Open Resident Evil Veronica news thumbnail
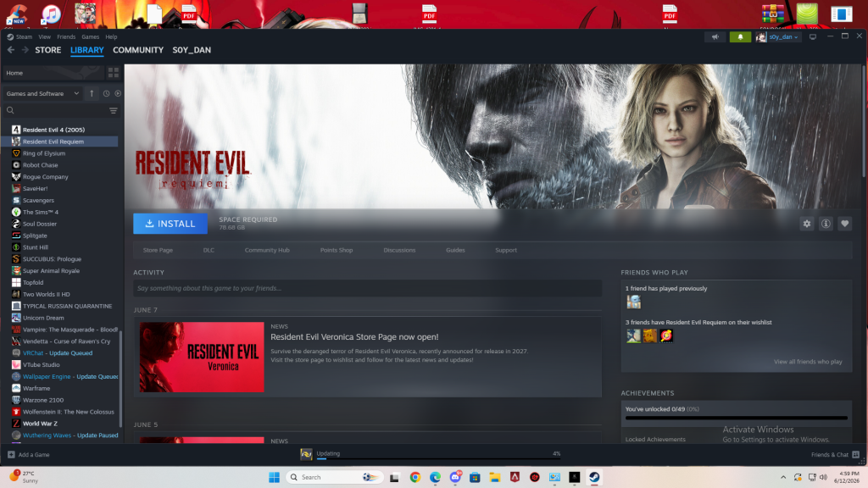Screen dimensions: 868x488 tap(202, 357)
